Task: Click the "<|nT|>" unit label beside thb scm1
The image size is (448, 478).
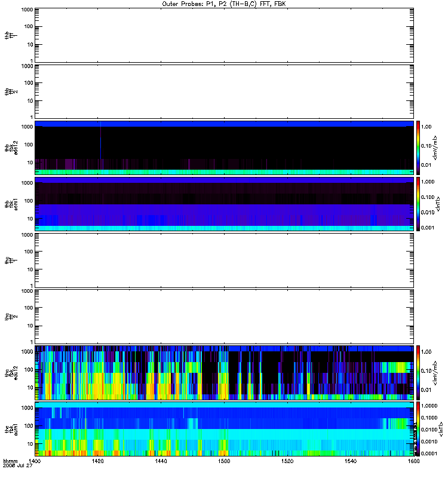Action: 438,204
